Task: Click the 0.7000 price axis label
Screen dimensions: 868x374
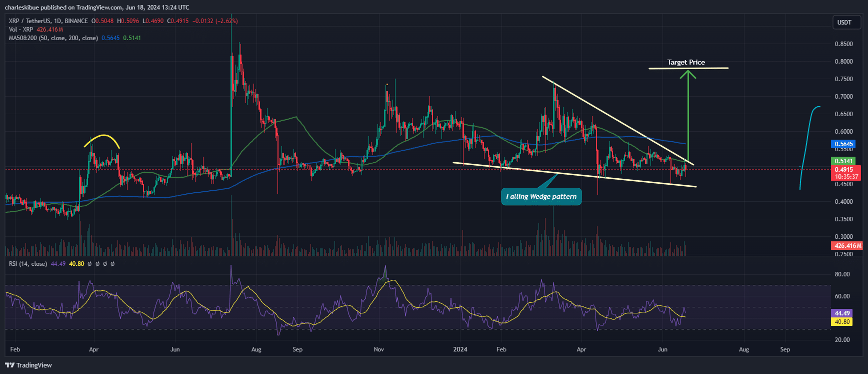Action: coord(844,97)
